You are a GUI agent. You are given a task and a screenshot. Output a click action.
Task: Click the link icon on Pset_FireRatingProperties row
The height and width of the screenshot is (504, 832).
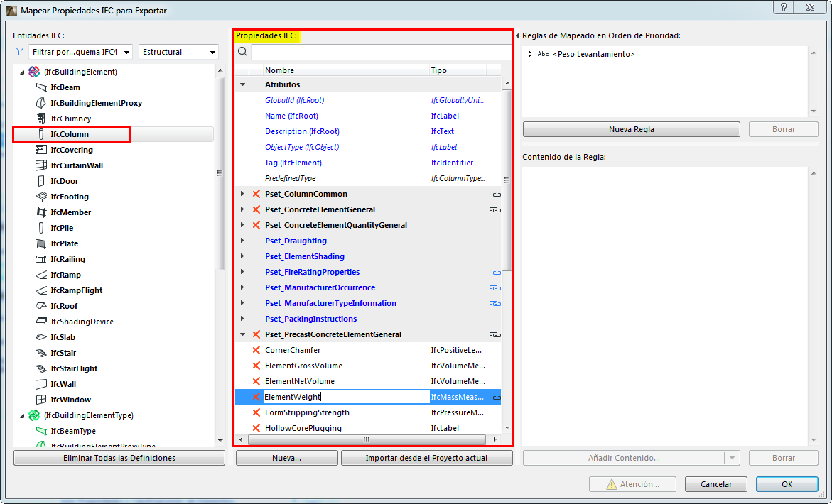495,273
